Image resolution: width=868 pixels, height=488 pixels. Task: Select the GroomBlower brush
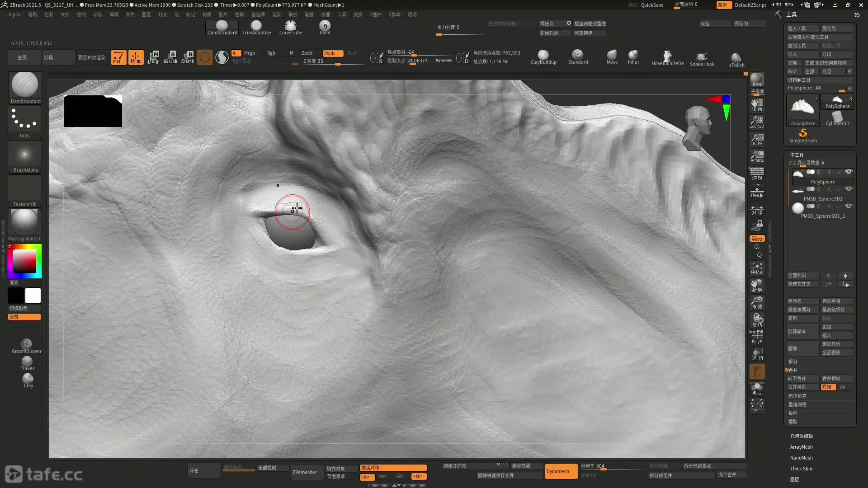pyautogui.click(x=27, y=346)
